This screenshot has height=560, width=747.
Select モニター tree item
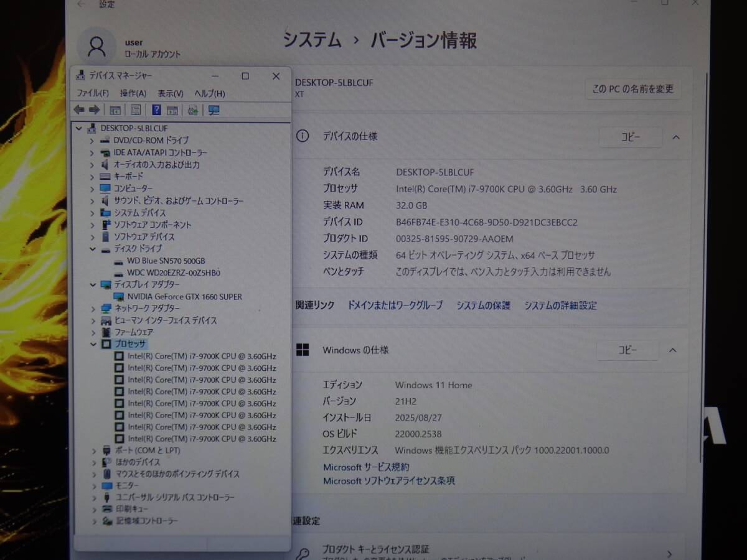click(x=127, y=486)
